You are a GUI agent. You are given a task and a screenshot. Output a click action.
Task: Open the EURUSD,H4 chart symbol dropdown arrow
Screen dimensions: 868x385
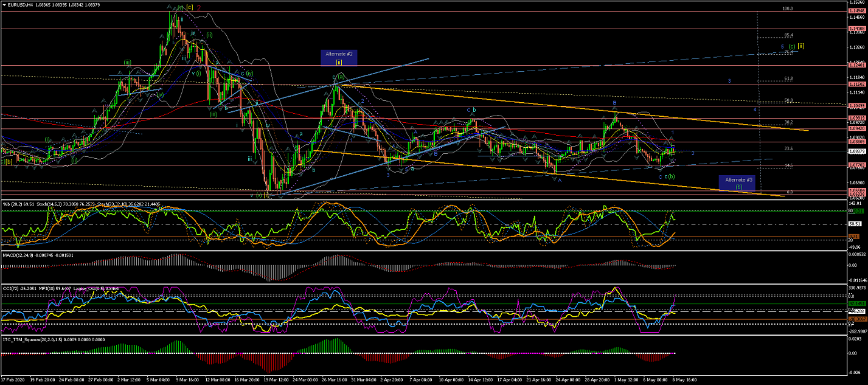(x=4, y=4)
